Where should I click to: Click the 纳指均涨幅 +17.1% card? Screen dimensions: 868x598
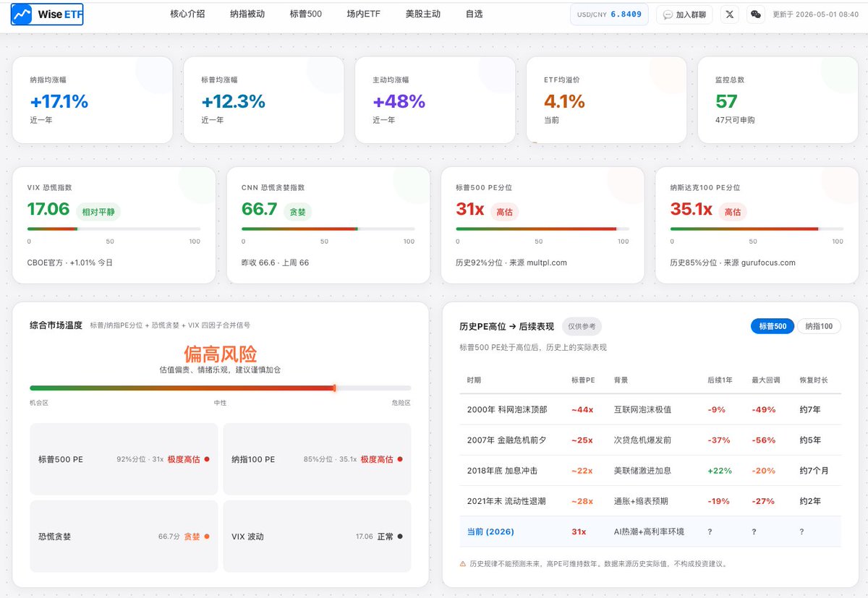(93, 100)
